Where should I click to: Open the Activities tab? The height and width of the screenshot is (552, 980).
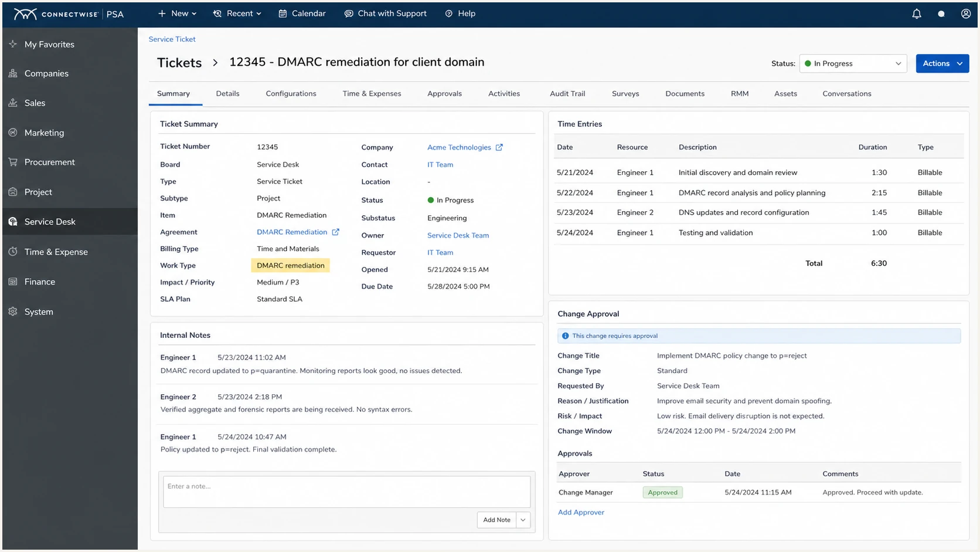[504, 94]
